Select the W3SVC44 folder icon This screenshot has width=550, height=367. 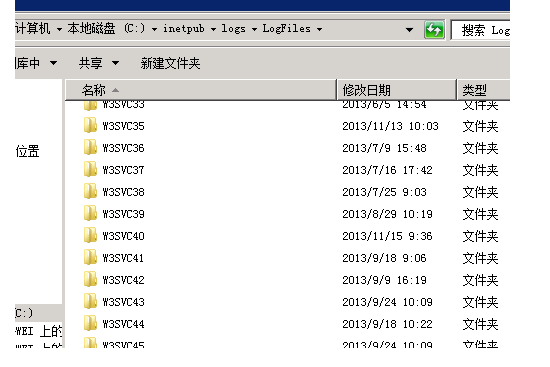tap(90, 323)
